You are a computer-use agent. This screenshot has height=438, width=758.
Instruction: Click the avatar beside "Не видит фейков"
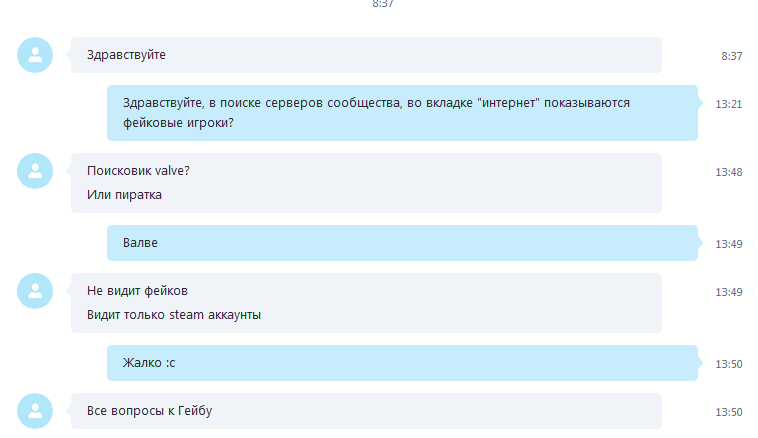point(35,291)
